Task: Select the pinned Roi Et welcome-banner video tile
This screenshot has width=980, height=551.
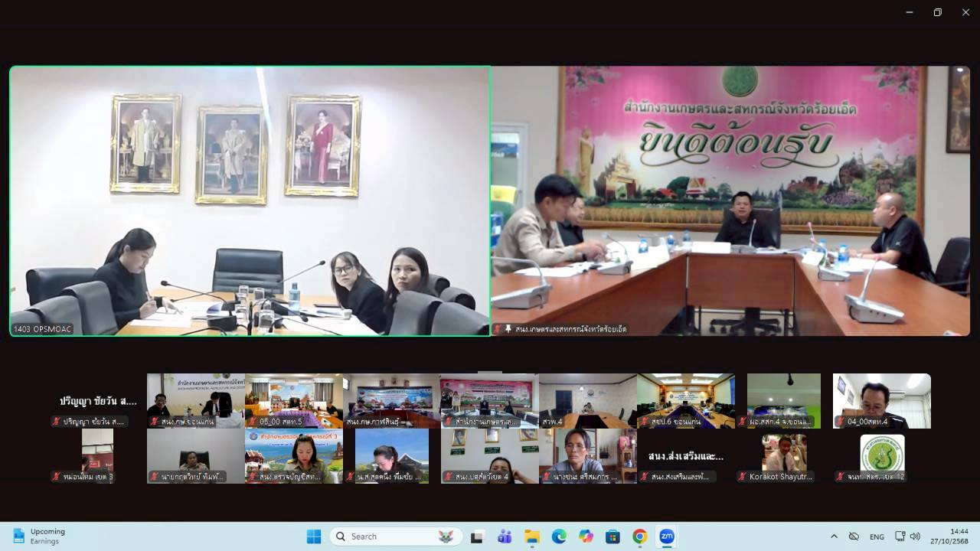Action: pyautogui.click(x=730, y=201)
